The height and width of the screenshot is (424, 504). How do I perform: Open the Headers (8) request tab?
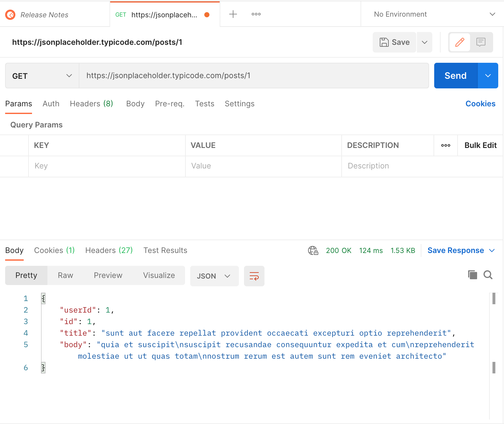point(91,104)
